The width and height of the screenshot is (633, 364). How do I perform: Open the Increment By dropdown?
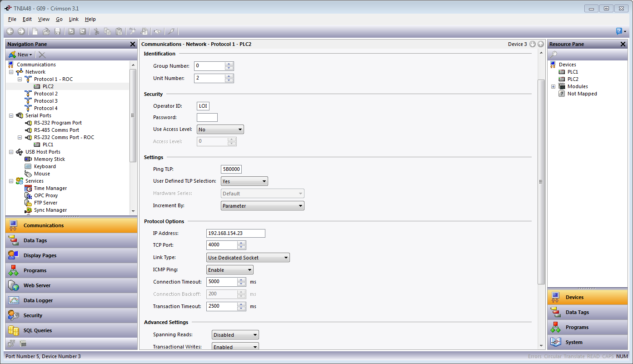tap(263, 206)
